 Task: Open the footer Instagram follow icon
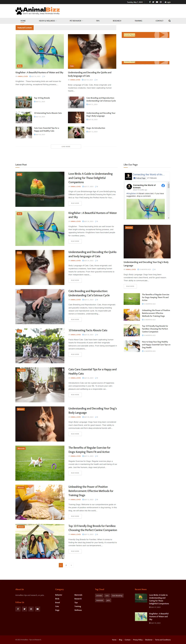pyautogui.click(x=31, y=609)
